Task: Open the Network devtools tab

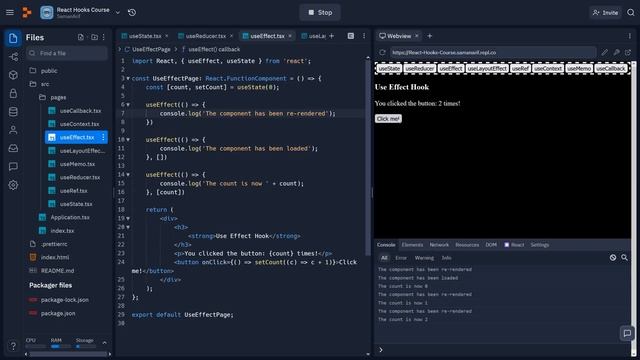Action: (x=439, y=245)
